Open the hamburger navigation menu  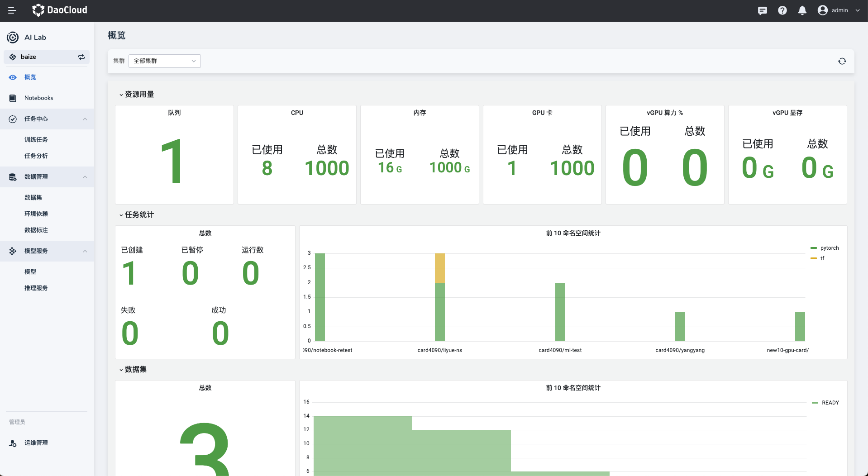point(12,10)
